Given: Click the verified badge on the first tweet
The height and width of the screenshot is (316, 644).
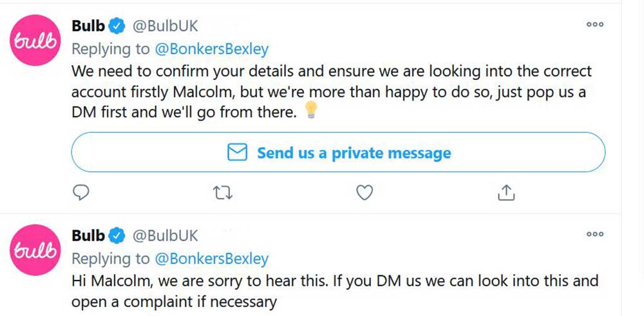Looking at the screenshot, I should point(117,26).
